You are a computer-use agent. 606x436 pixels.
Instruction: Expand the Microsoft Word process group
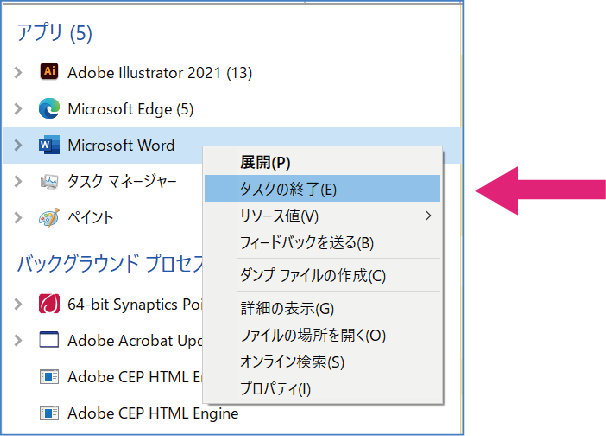coord(18,145)
